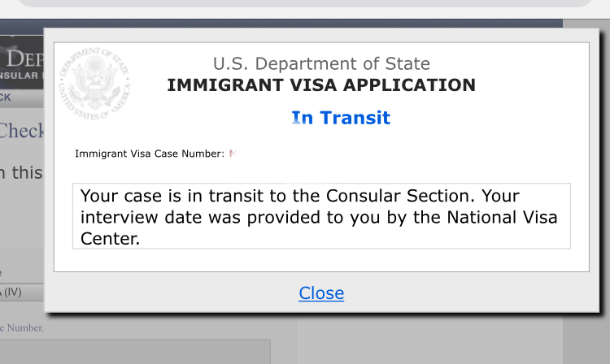The width and height of the screenshot is (610, 364).
Task: Click the CK navigation item behind dialog
Action: [x=6, y=97]
